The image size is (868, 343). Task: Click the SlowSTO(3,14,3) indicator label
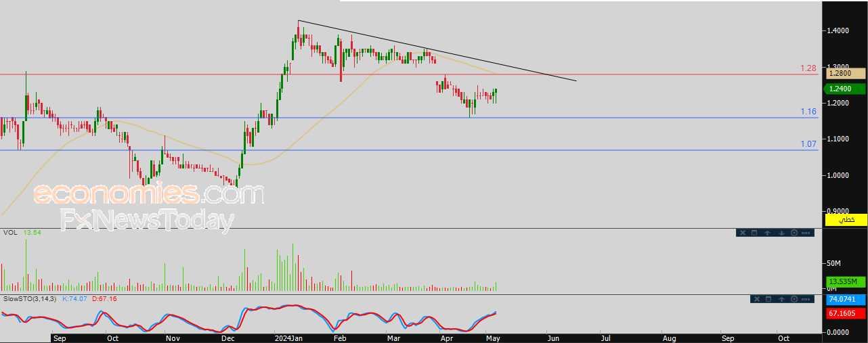[x=31, y=298]
